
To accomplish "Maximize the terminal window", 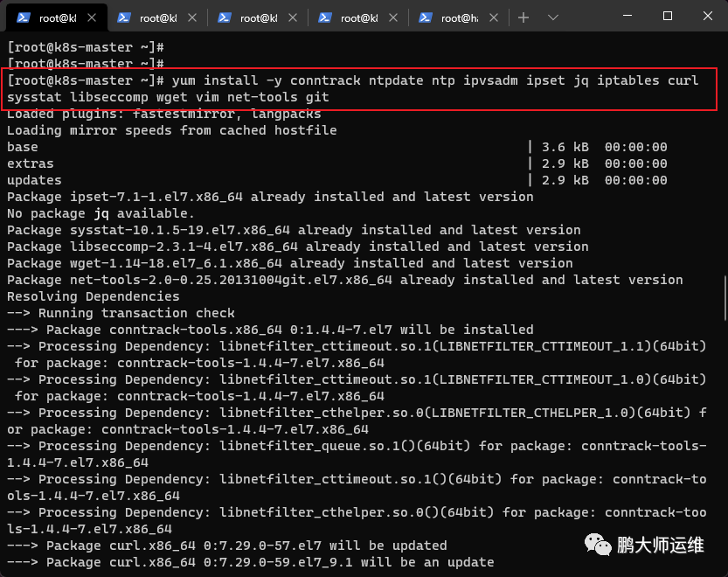I will point(668,17).
